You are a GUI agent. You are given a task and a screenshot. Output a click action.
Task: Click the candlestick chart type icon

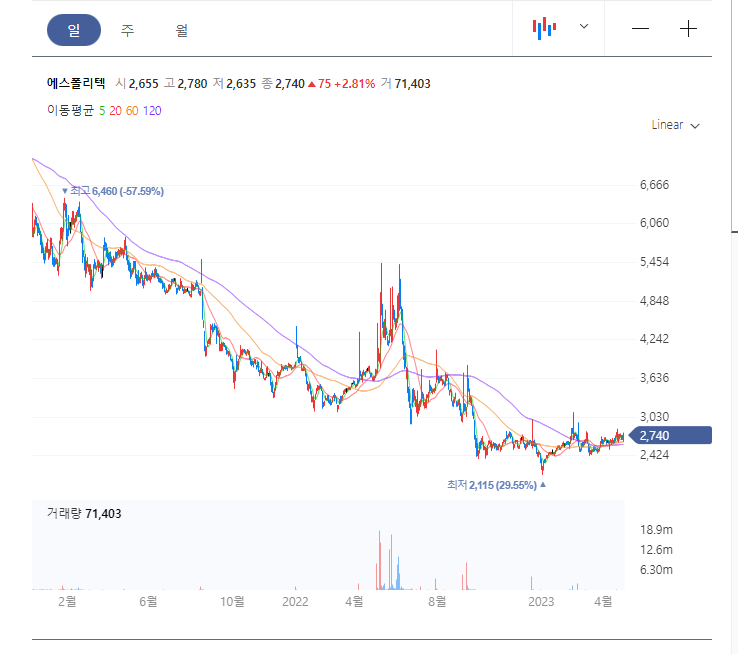(x=545, y=28)
